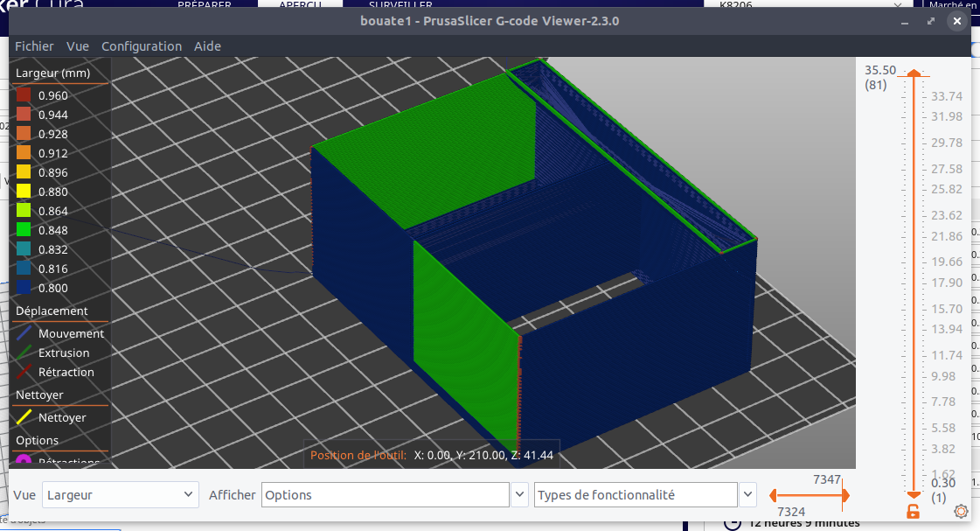Click the 0.960 width color swatch
Image resolution: width=980 pixels, height=531 pixels.
23,95
